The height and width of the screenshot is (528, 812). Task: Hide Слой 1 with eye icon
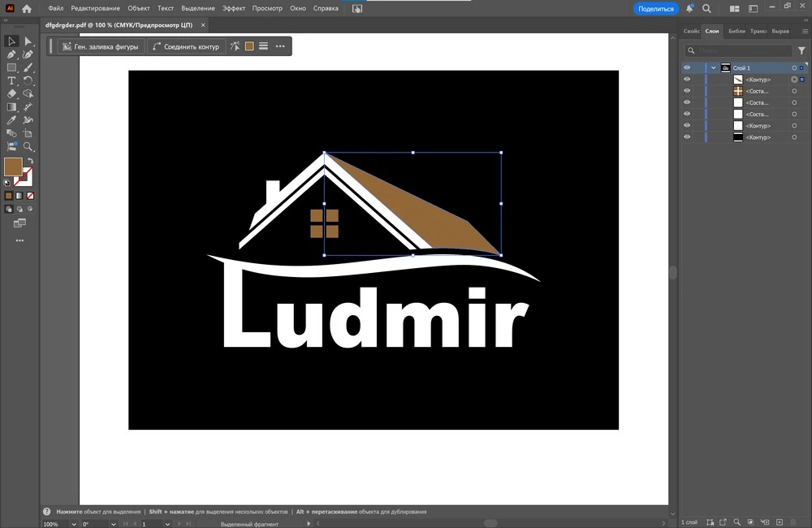click(x=687, y=68)
